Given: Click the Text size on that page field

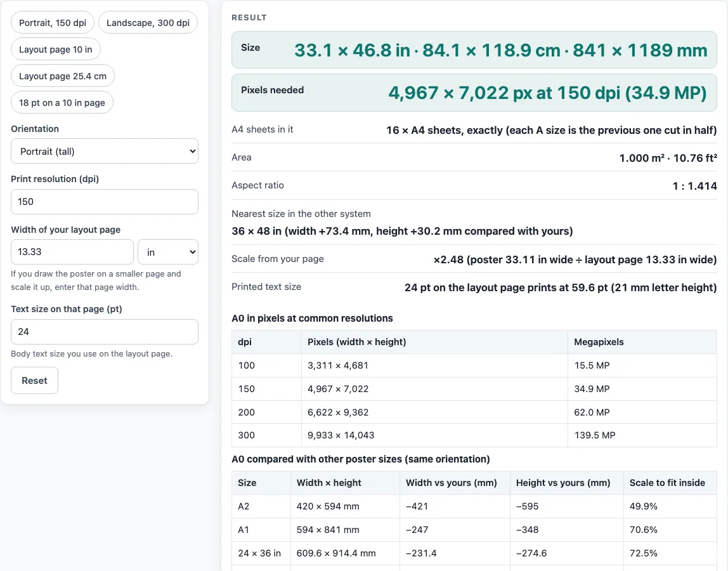Looking at the screenshot, I should (105, 332).
